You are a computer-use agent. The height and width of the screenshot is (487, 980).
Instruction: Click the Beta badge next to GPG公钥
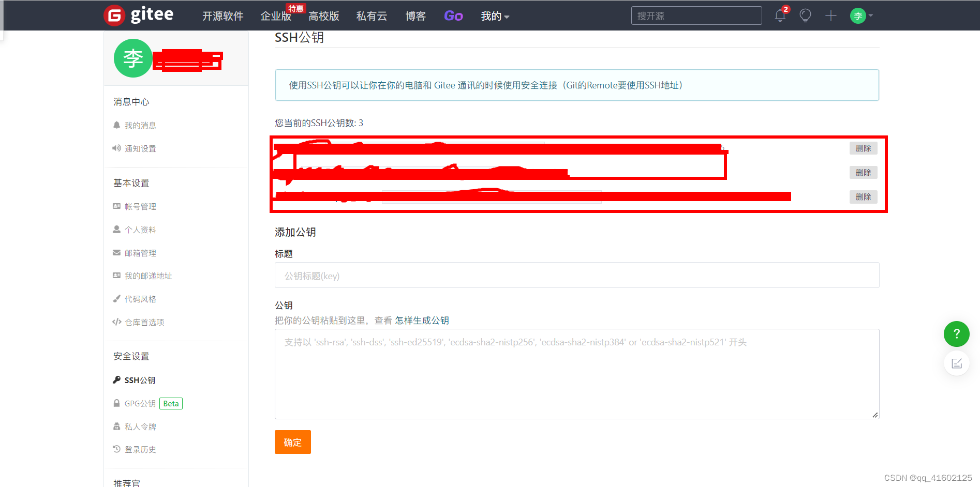click(x=171, y=403)
